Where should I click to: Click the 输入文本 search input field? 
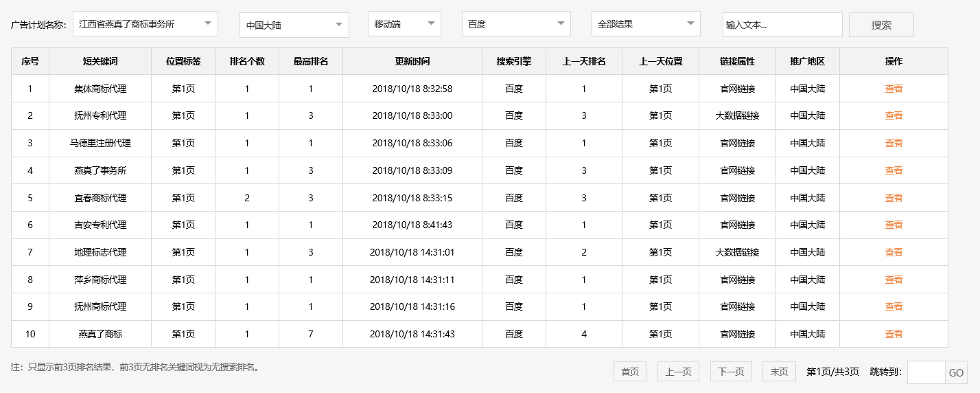point(782,25)
